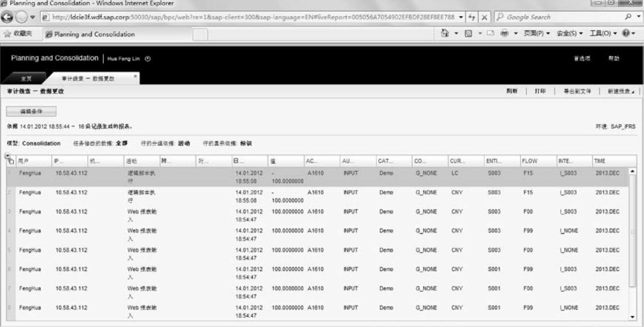Click the INTE... column header
The height and width of the screenshot is (327, 644).
pos(574,161)
